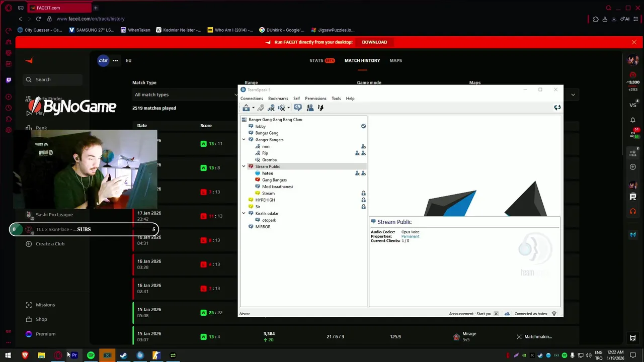Image resolution: width=644 pixels, height=362 pixels.
Task: Click Disconnect from server toolbar icon
Action: (261, 108)
